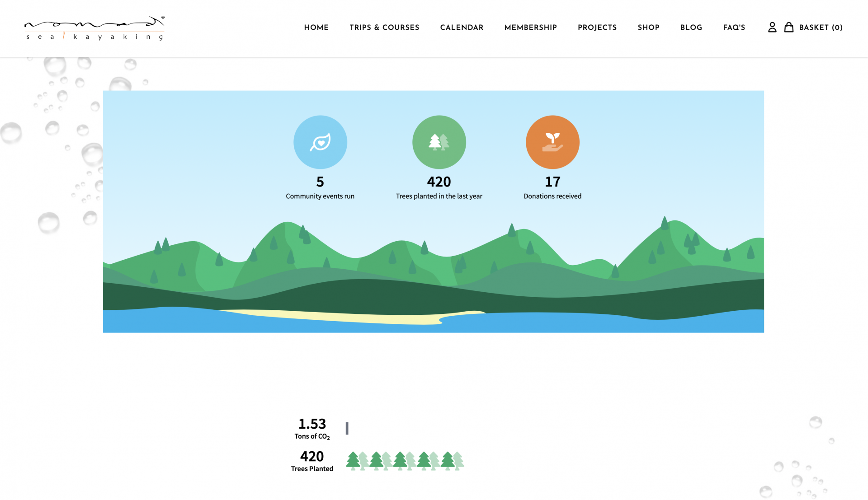
Task: Open the user account icon
Action: coord(772,28)
